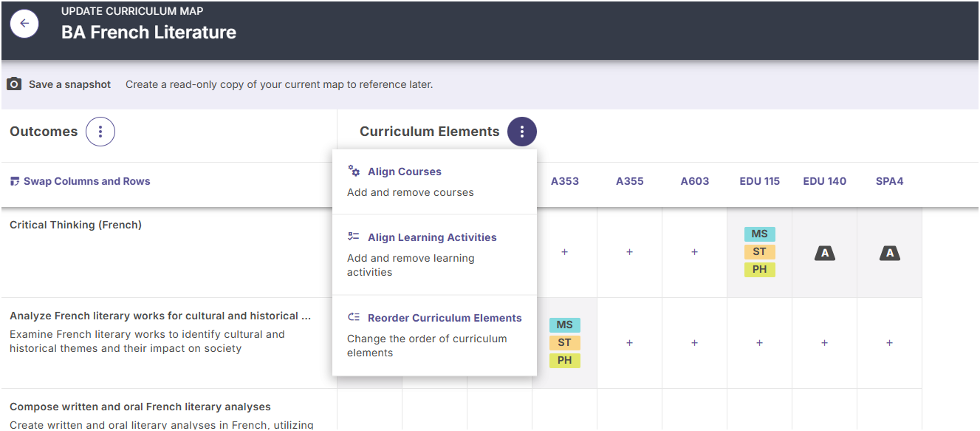980x431 pixels.
Task: Click Analyze French literary works outcome title
Action: 162,316
